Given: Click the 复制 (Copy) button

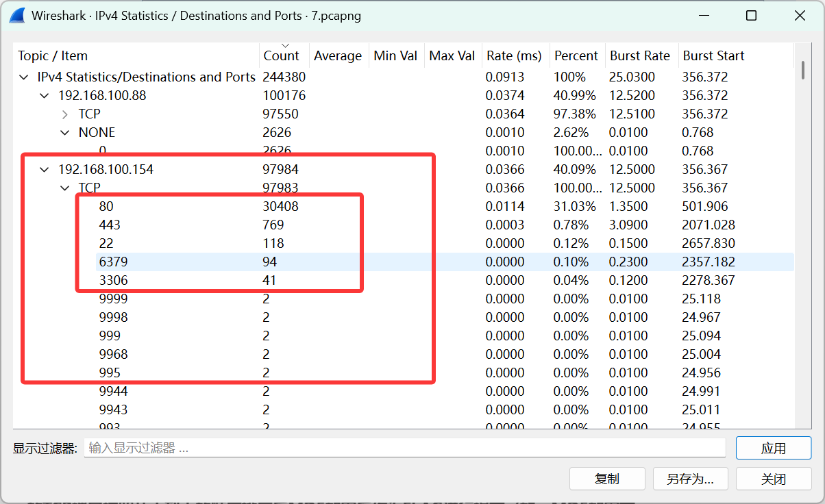Looking at the screenshot, I should click(607, 479).
